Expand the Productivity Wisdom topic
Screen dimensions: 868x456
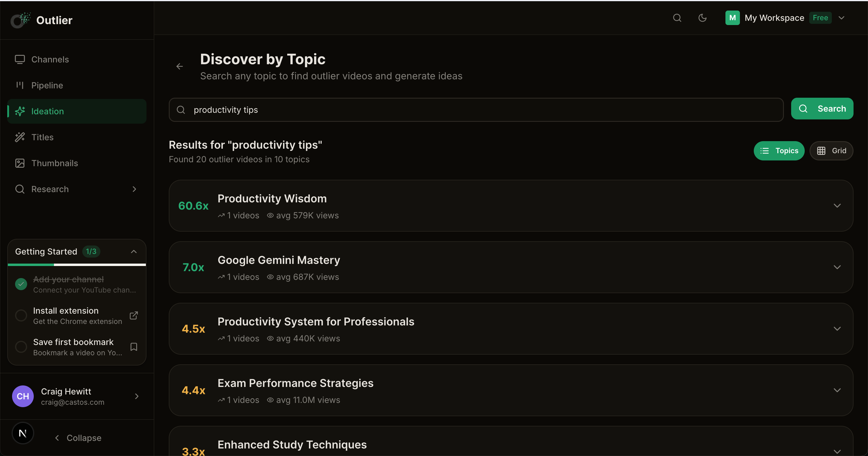[x=838, y=206]
